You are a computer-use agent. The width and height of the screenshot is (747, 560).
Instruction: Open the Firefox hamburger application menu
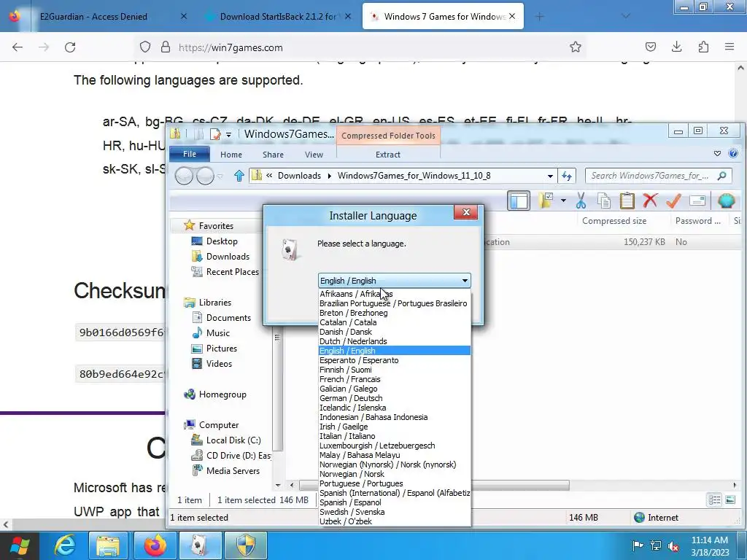click(729, 47)
